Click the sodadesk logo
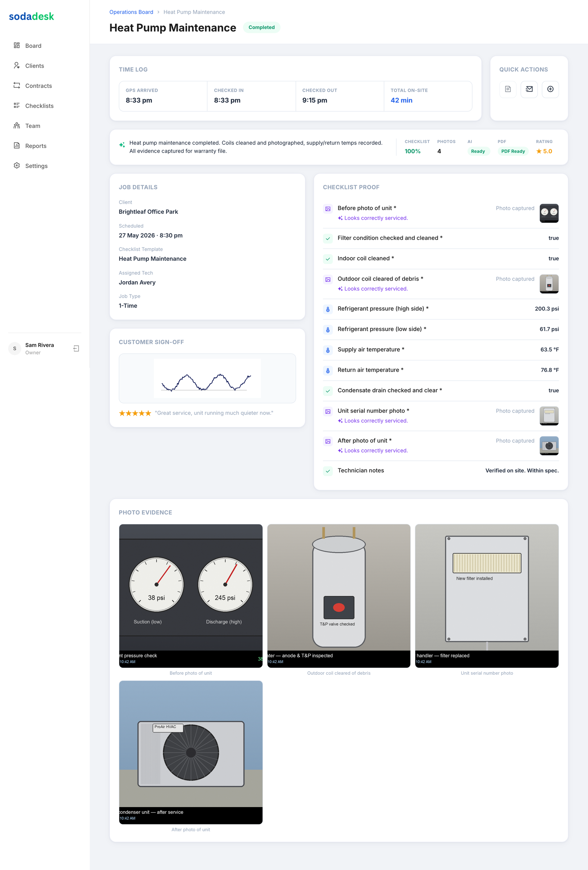 click(x=31, y=17)
